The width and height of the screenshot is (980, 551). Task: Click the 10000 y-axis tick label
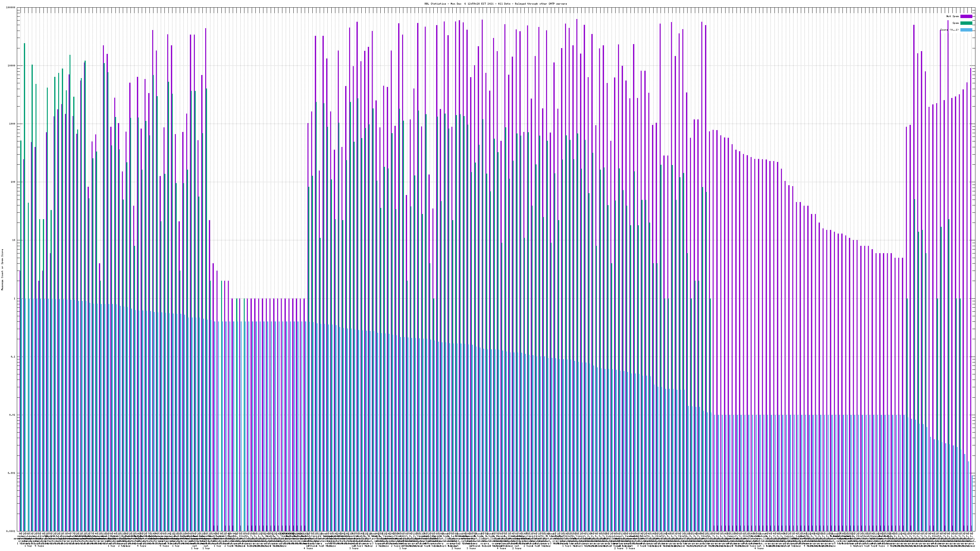click(x=11, y=66)
